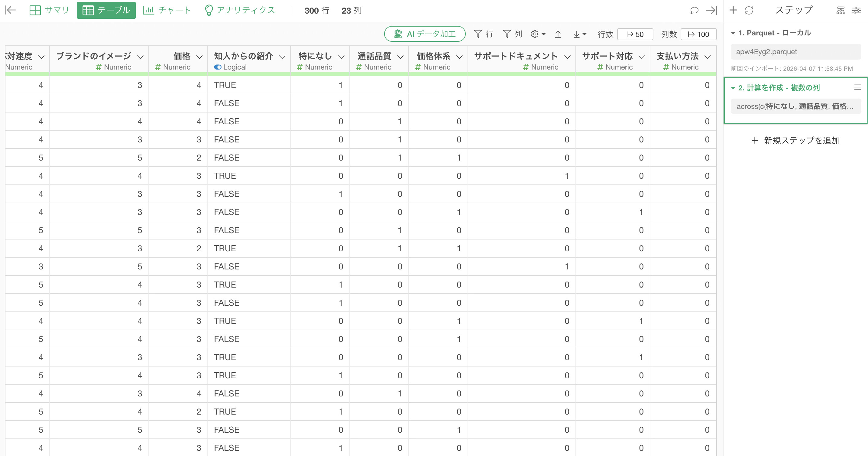Click 新規ステップを追加 link

click(x=795, y=140)
